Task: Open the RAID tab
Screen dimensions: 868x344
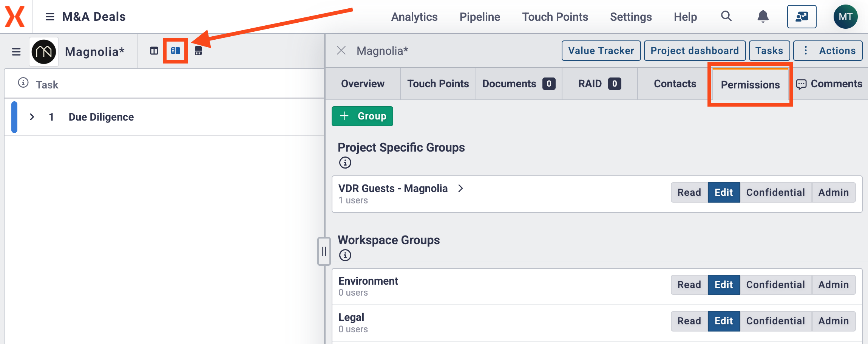Action: pyautogui.click(x=599, y=84)
